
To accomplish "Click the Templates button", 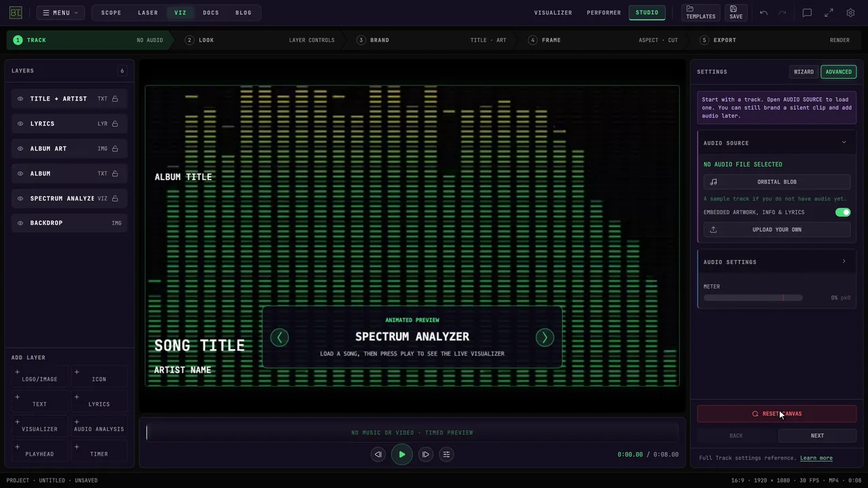I will [x=701, y=13].
